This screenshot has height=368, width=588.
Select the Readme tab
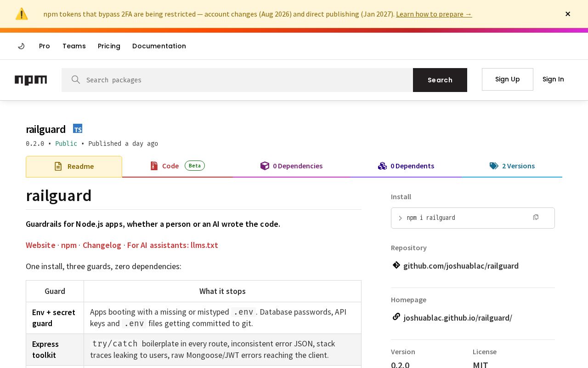tap(74, 167)
